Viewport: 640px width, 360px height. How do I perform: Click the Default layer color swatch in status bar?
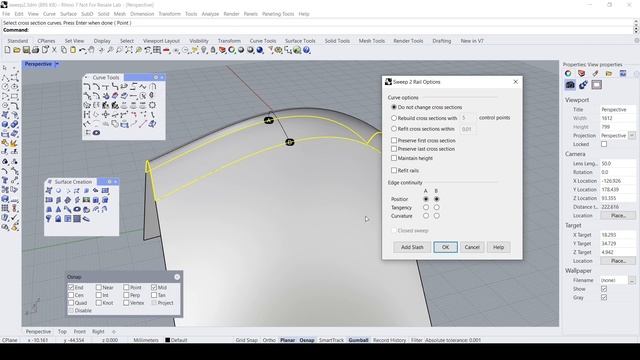click(167, 340)
